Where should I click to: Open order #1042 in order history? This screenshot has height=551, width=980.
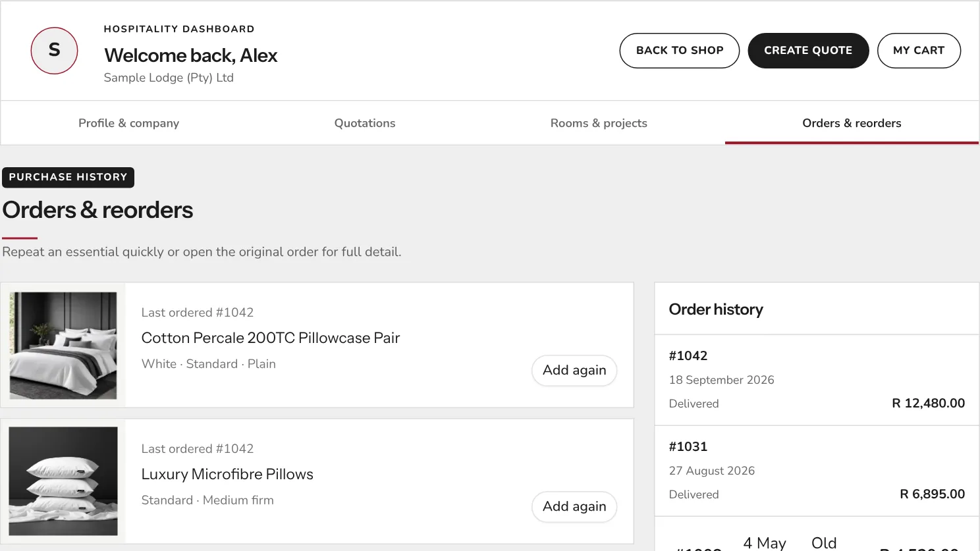[817, 380]
